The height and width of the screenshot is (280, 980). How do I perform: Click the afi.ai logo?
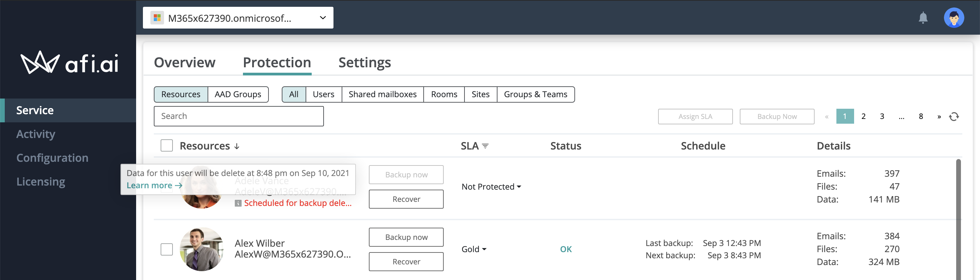69,63
